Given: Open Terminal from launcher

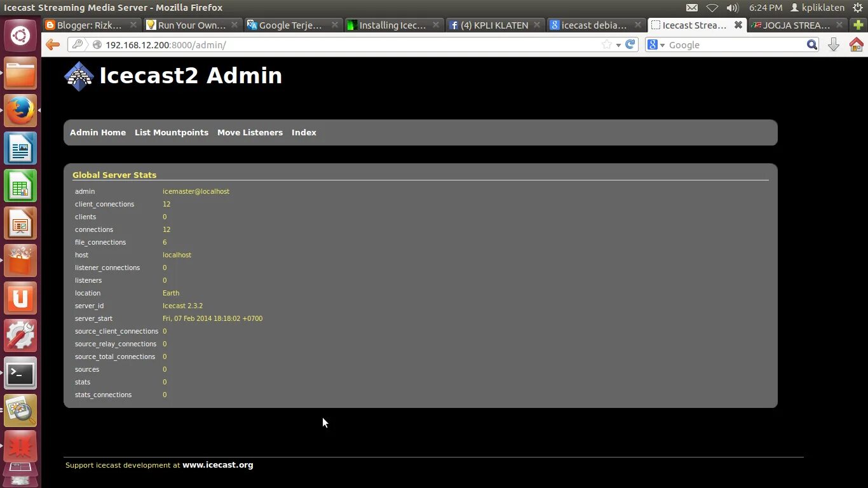Looking at the screenshot, I should (20, 373).
